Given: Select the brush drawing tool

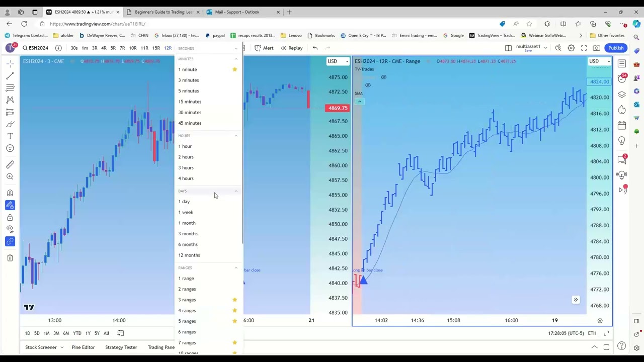Looking at the screenshot, I should [x=10, y=124].
